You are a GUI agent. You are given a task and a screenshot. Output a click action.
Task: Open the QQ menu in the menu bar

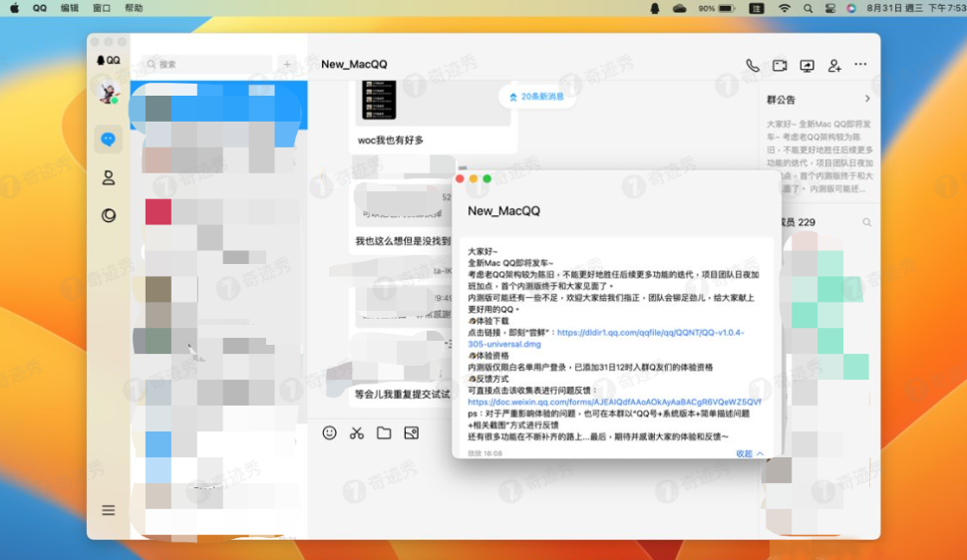40,8
